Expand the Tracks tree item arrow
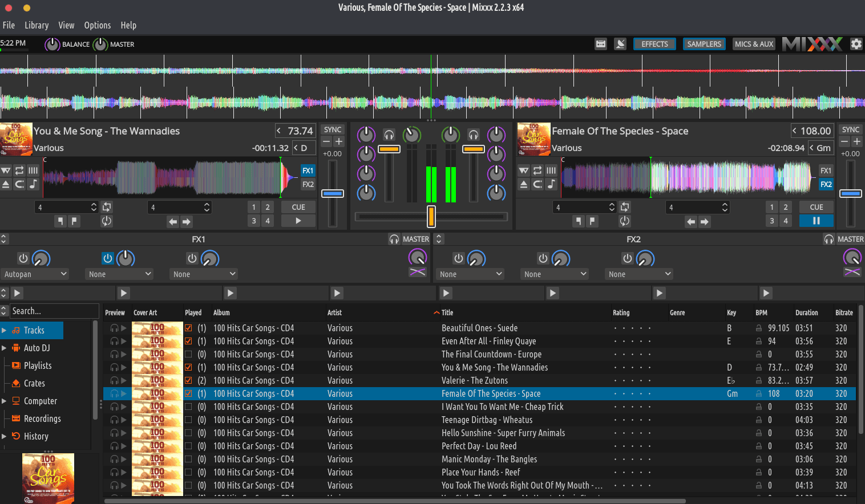The height and width of the screenshot is (504, 865). (4, 330)
